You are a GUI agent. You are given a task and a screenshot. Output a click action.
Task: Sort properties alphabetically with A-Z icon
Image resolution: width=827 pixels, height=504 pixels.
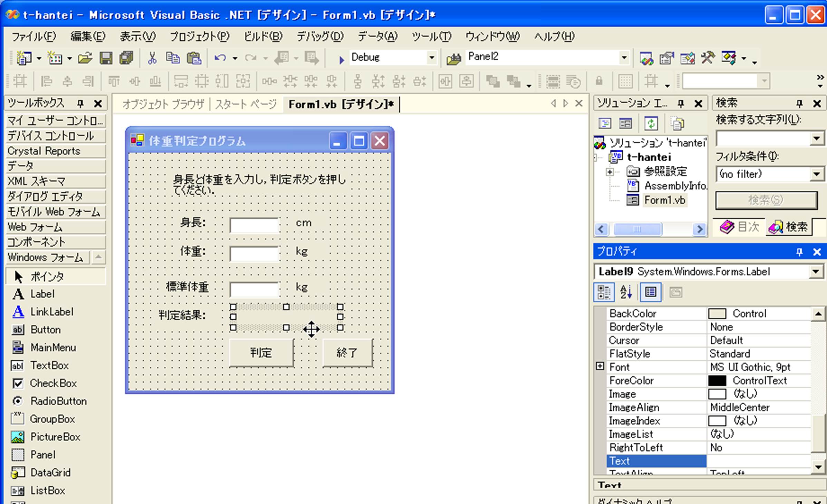coord(626,292)
